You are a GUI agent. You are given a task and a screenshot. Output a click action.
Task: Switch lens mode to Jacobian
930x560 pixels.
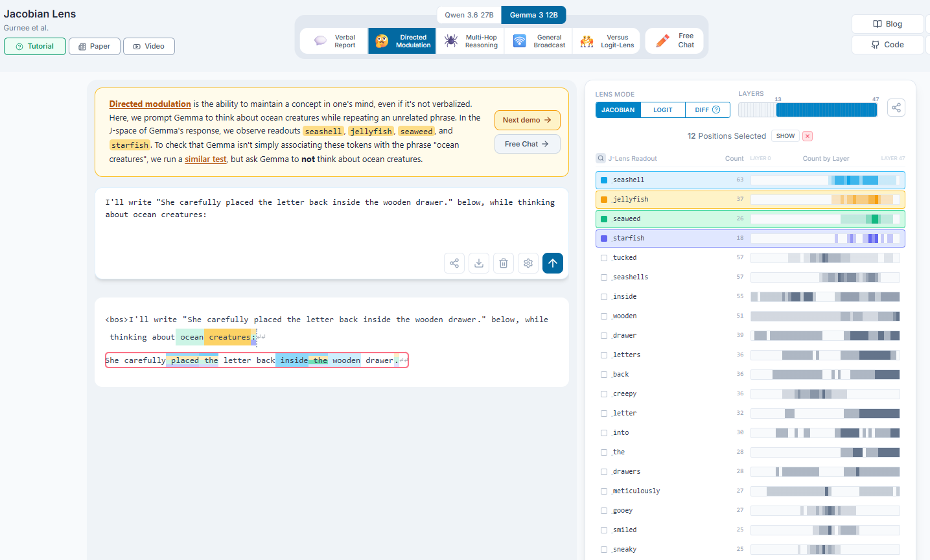click(x=618, y=110)
